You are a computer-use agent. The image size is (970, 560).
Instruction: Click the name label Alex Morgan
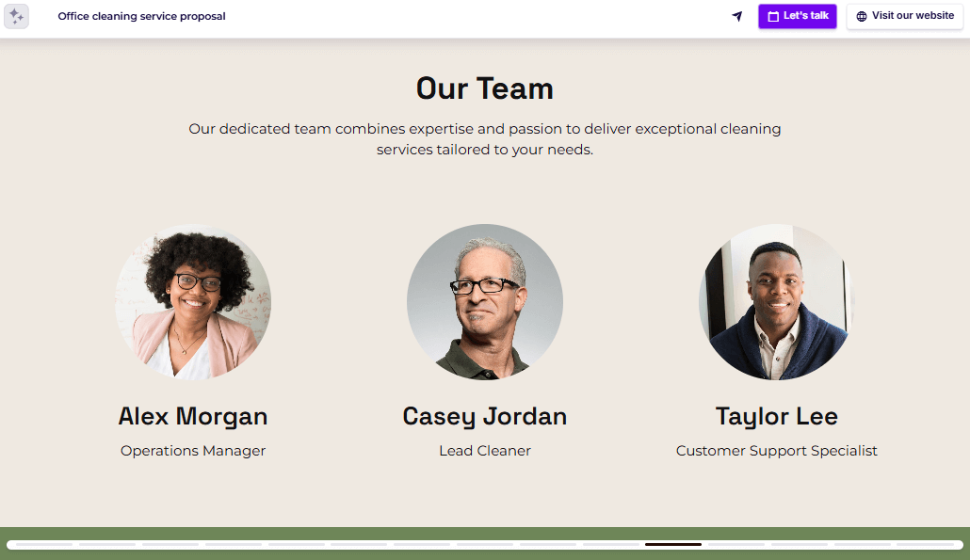tap(193, 416)
